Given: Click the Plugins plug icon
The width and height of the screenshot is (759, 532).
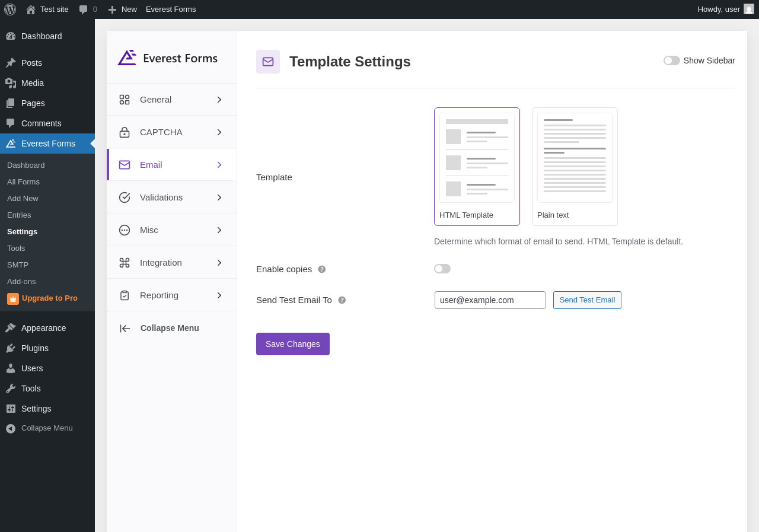Looking at the screenshot, I should (x=11, y=348).
